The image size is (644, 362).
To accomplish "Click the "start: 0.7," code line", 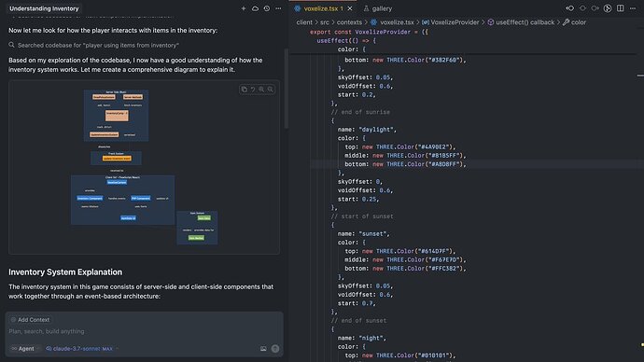I will (x=357, y=303).
